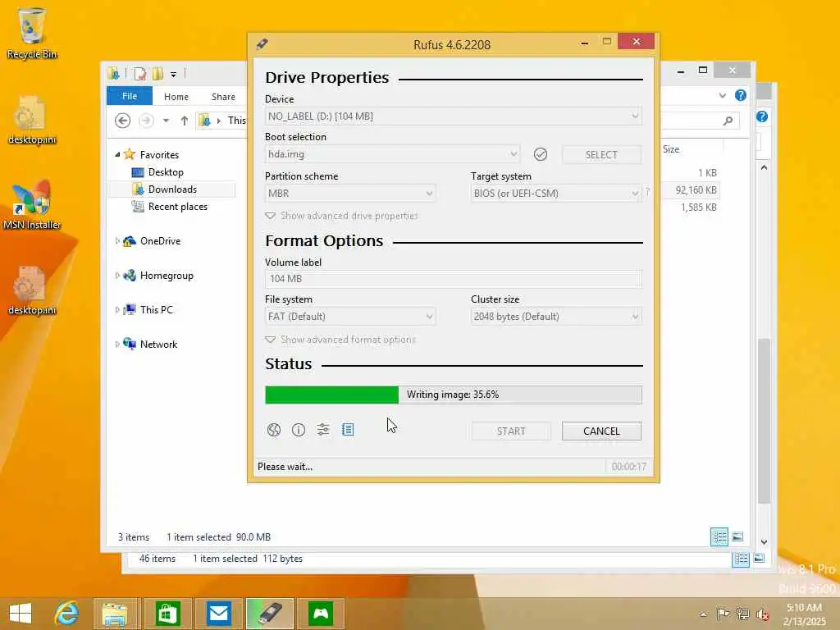Select Downloads under Favorites
This screenshot has height=630, width=840.
[172, 189]
